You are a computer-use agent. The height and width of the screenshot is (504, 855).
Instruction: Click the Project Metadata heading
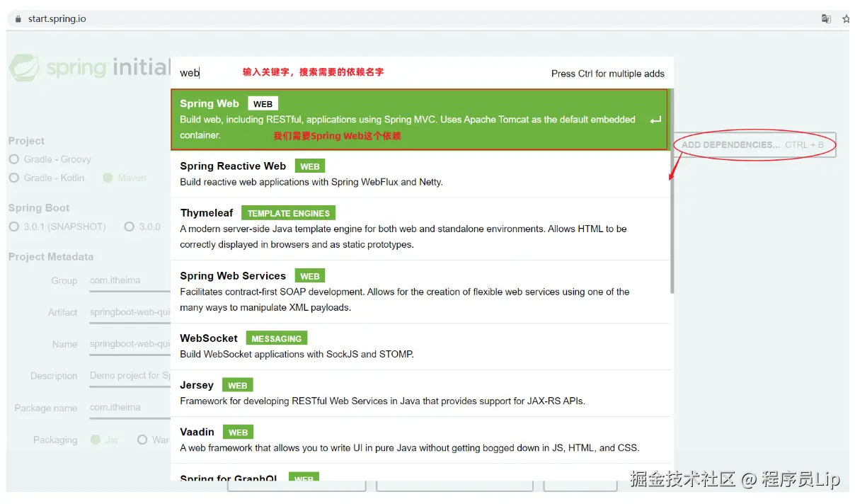point(51,257)
